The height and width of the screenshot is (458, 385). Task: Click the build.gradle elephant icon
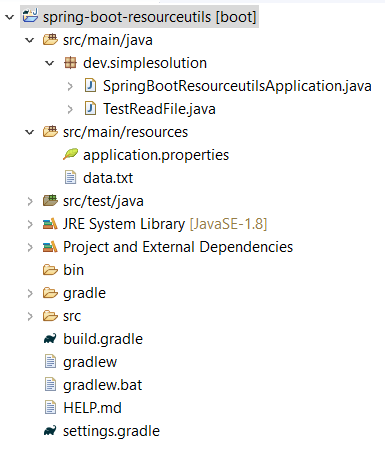pyautogui.click(x=50, y=339)
